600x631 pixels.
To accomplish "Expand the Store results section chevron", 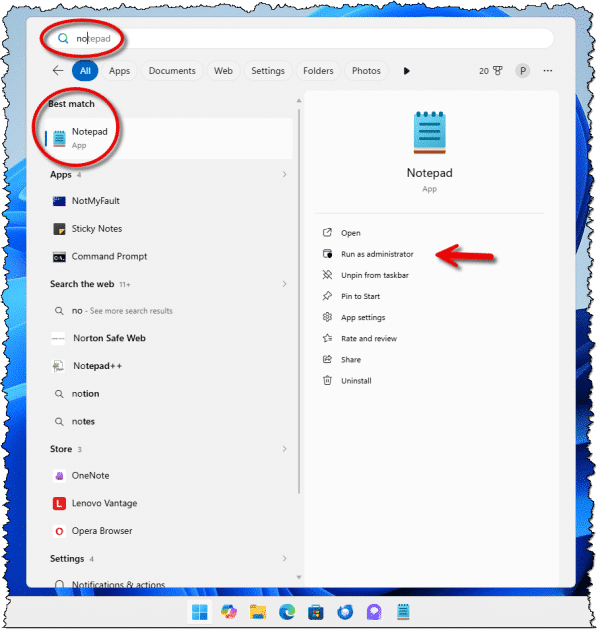I will pos(285,449).
